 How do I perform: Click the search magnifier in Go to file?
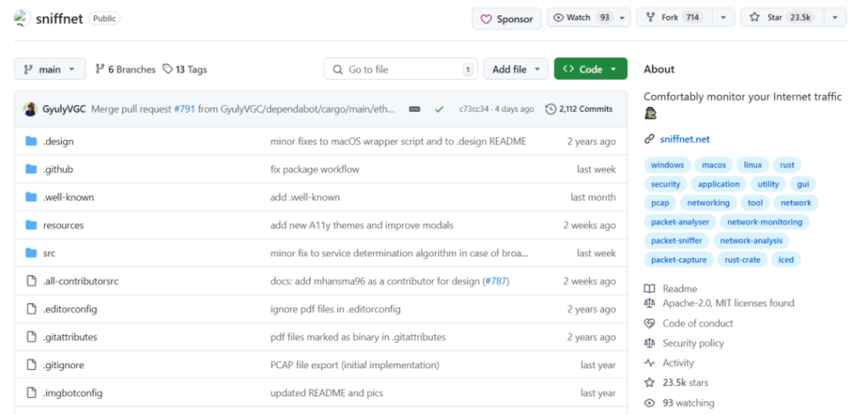tap(337, 70)
